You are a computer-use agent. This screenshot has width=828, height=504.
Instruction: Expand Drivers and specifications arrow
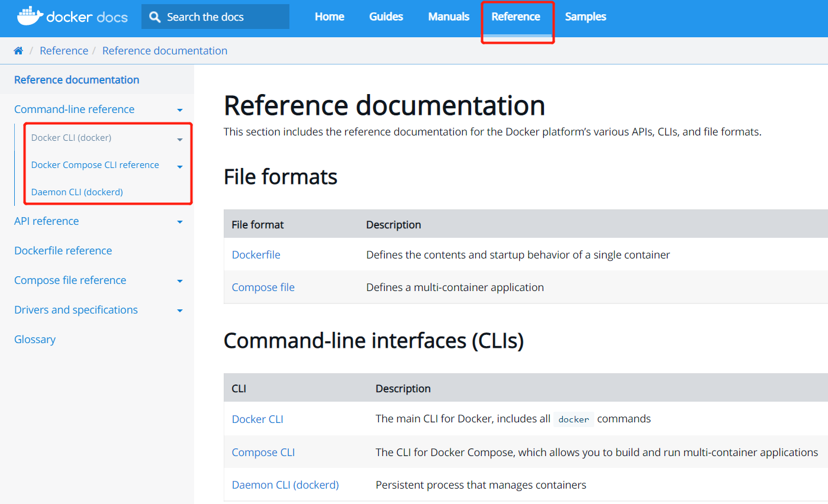click(x=180, y=311)
